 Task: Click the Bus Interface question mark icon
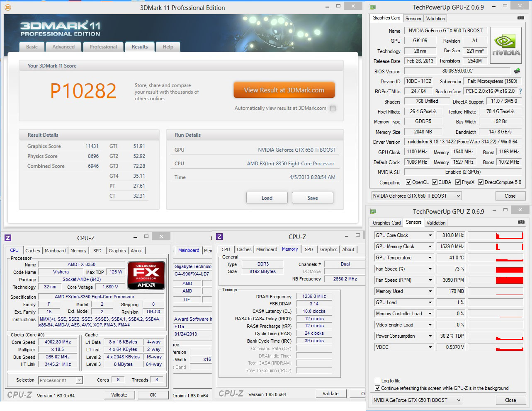520,91
